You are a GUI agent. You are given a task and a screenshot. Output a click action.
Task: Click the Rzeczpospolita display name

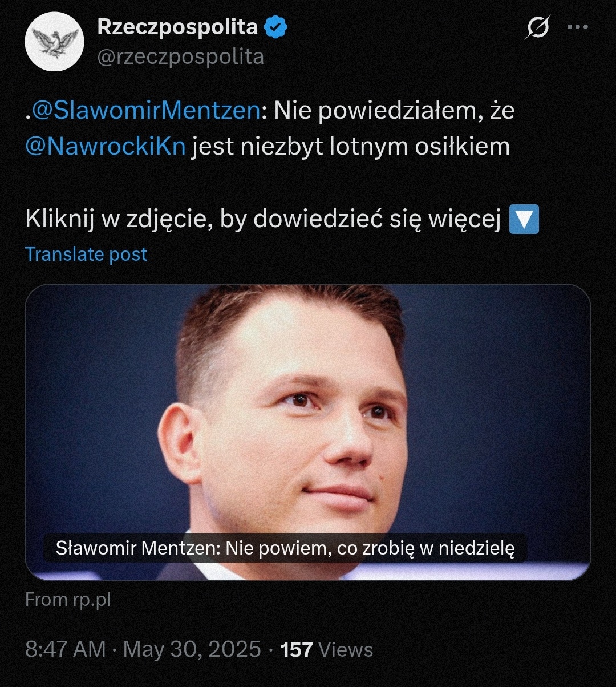click(x=177, y=27)
